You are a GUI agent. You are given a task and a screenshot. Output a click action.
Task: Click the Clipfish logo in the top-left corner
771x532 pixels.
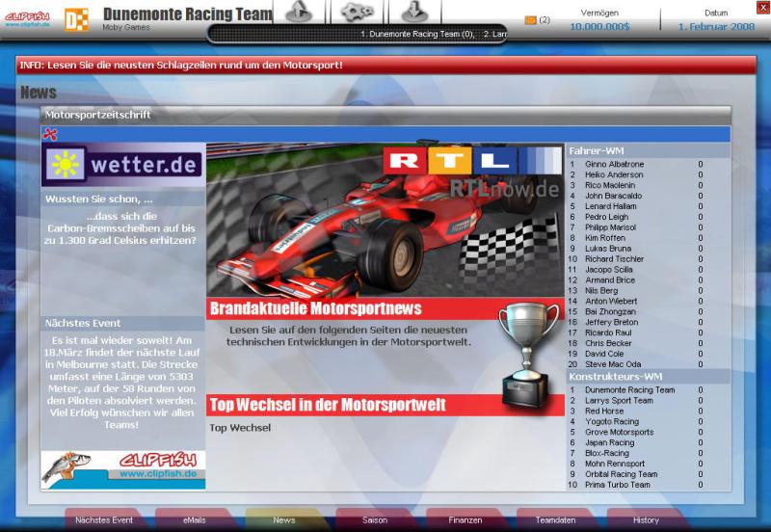click(x=27, y=18)
